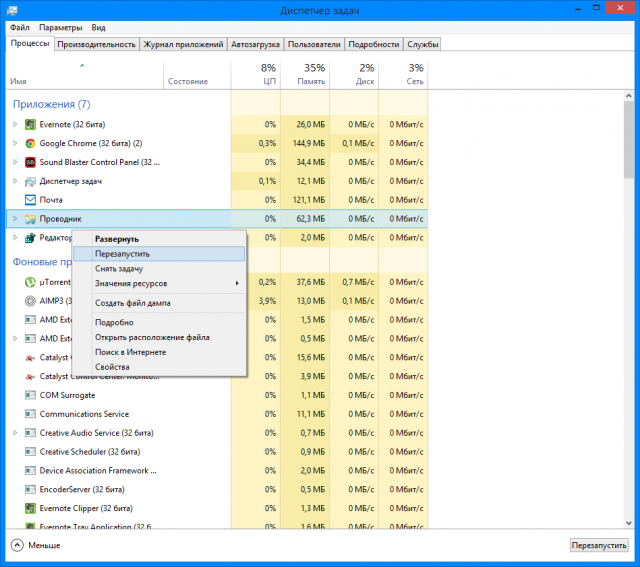
Task: Expand the Редактор process group
Action: point(15,237)
